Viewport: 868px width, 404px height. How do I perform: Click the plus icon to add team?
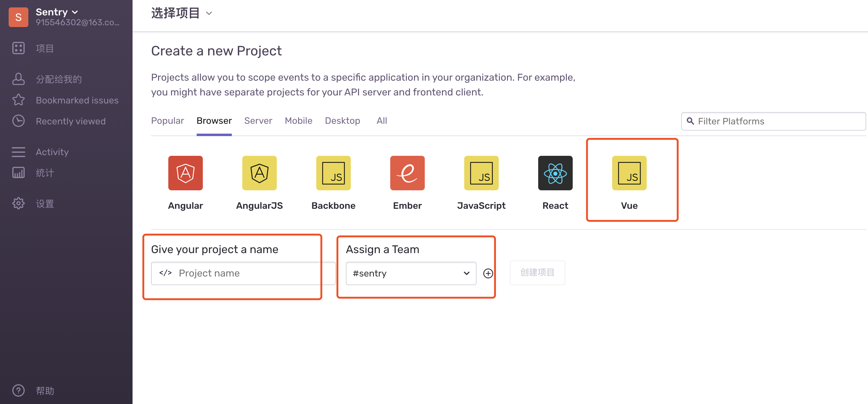(x=488, y=273)
